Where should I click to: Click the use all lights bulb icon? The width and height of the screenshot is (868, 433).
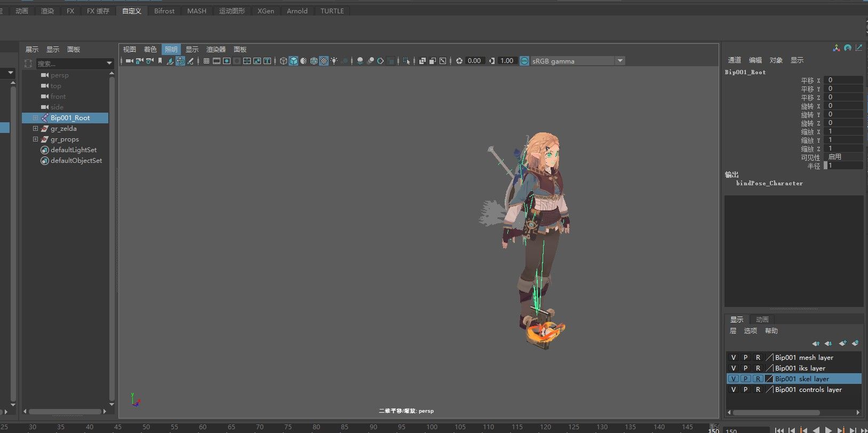point(334,61)
